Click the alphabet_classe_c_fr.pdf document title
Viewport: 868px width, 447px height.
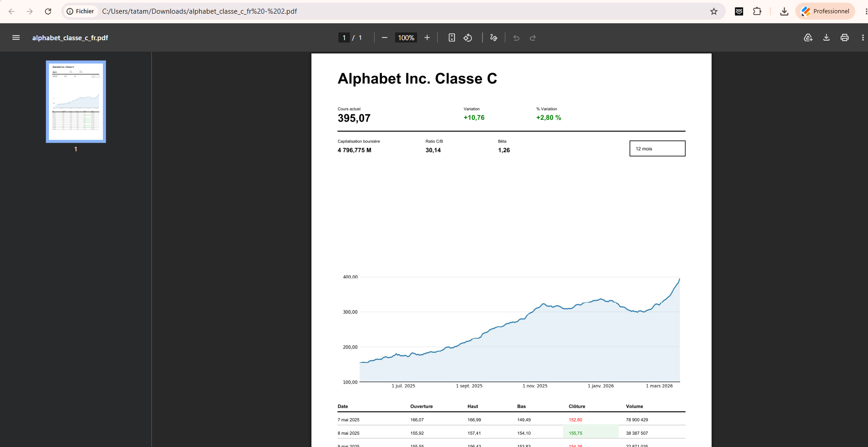70,38
